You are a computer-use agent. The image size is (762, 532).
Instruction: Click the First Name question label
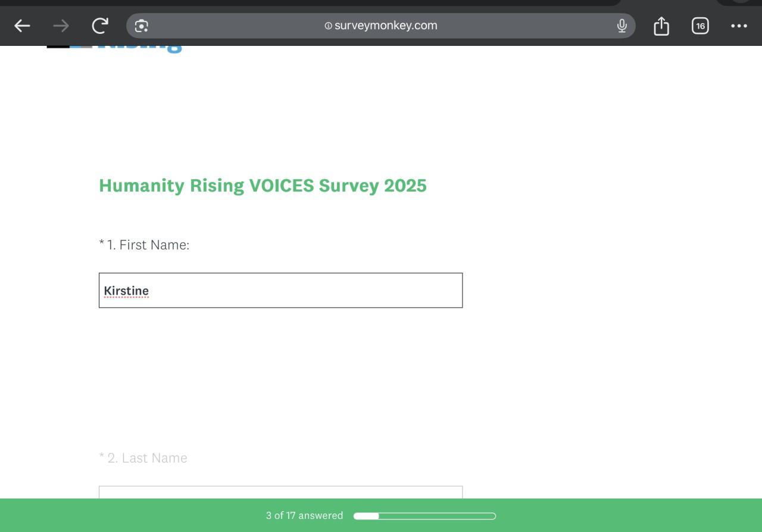[x=154, y=245]
